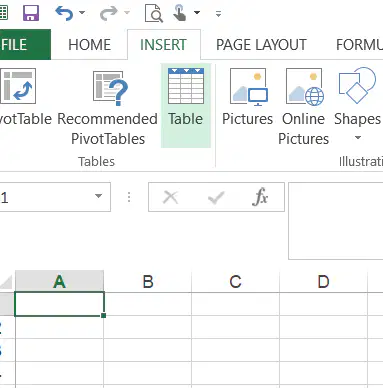Expand the Touch/Mouse mode dropdown arrow
This screenshot has width=383, height=388.
197,13
